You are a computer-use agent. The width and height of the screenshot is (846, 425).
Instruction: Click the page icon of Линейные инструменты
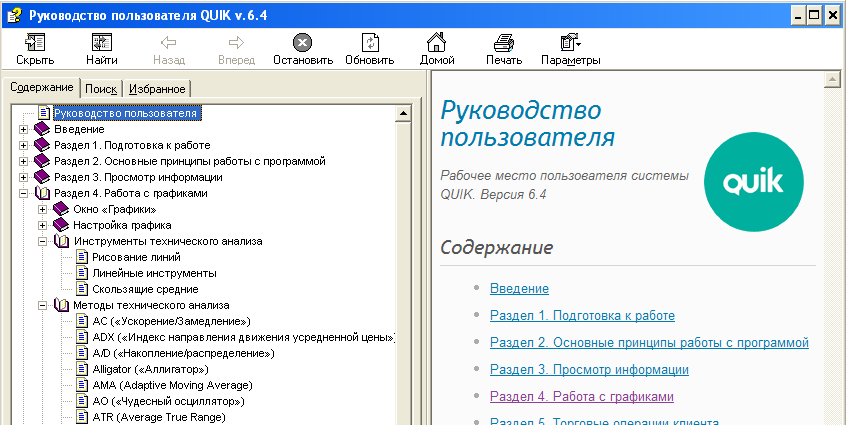[82, 273]
